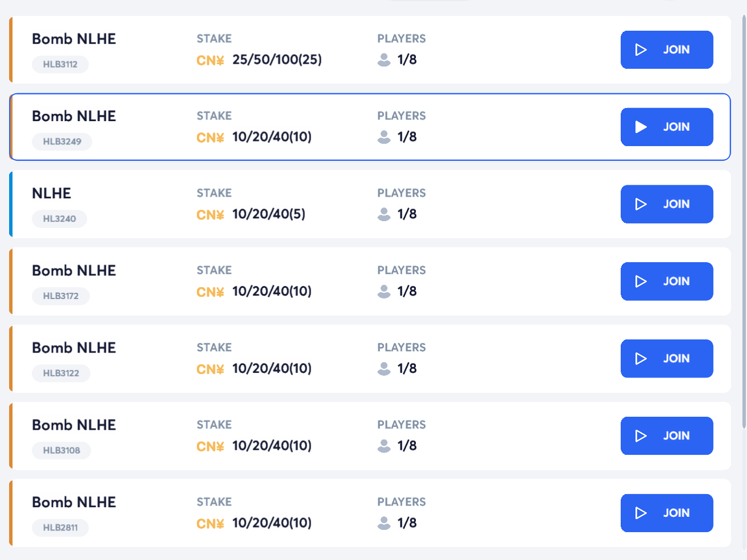Join the HLB2811 Bomb NLHE table
This screenshot has height=560, width=747.
666,513
